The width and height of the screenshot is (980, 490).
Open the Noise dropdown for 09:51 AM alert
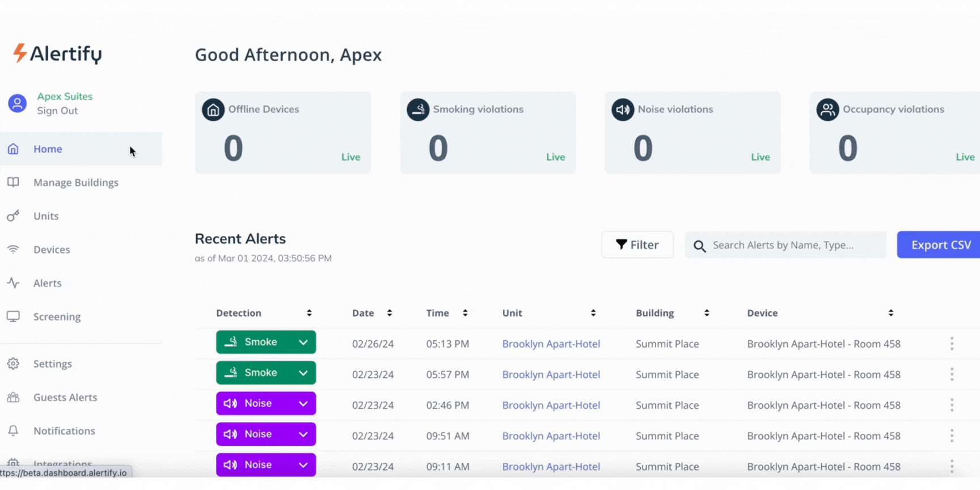[303, 434]
